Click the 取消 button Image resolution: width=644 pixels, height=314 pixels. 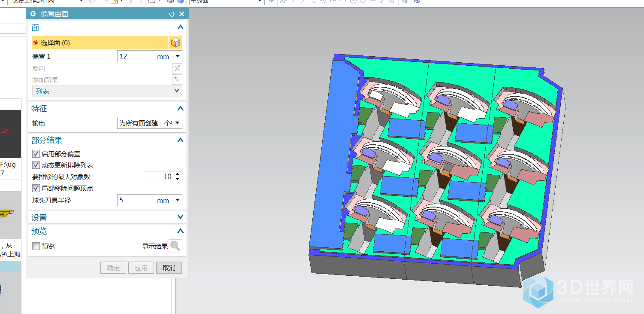169,268
